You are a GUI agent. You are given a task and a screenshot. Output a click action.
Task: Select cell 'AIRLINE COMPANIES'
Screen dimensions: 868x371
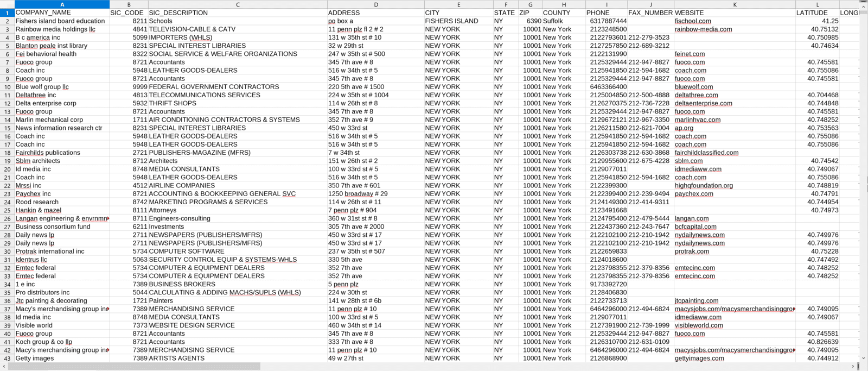click(x=238, y=186)
